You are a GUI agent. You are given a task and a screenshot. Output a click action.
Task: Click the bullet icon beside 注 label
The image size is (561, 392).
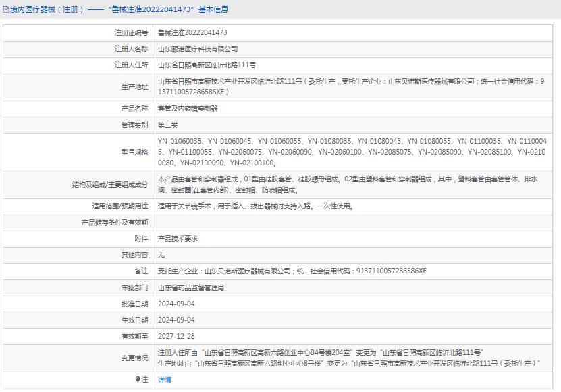point(138,379)
